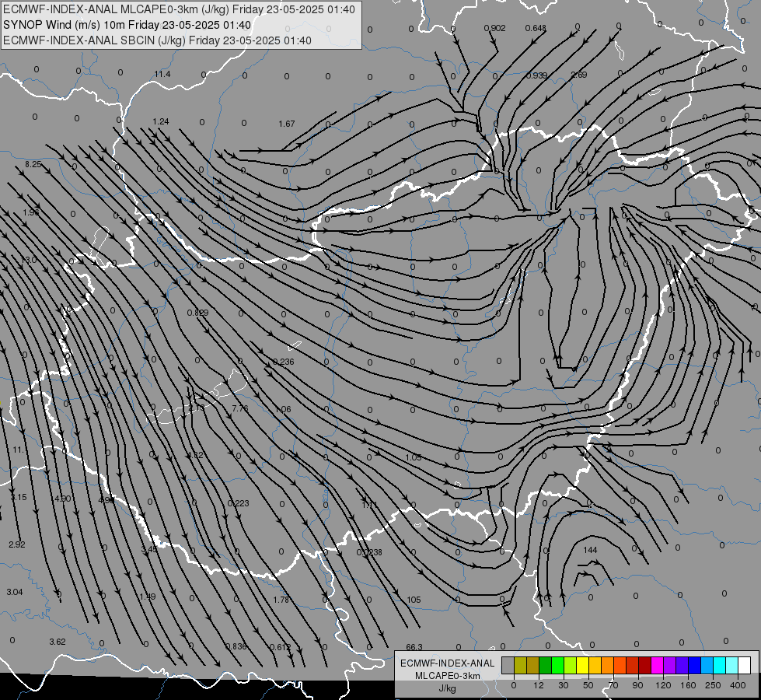Click the legend tick value 90
This screenshot has width=761, height=700.
(637, 685)
